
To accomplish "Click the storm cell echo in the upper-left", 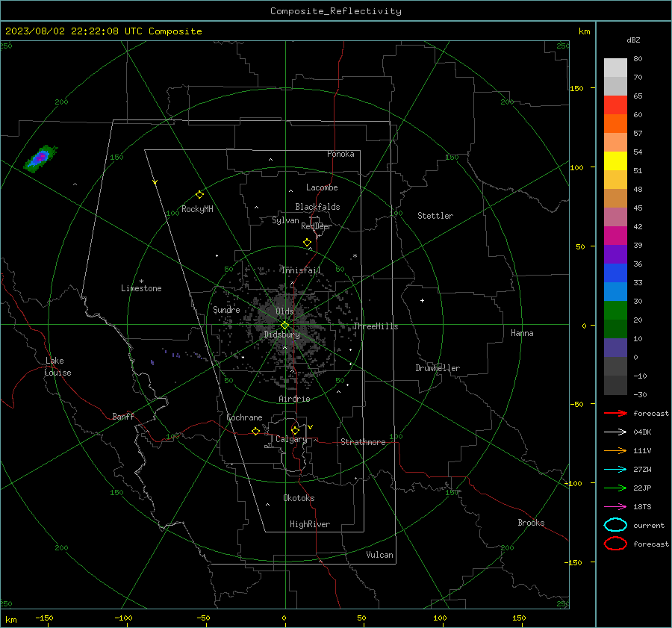I will [41, 158].
